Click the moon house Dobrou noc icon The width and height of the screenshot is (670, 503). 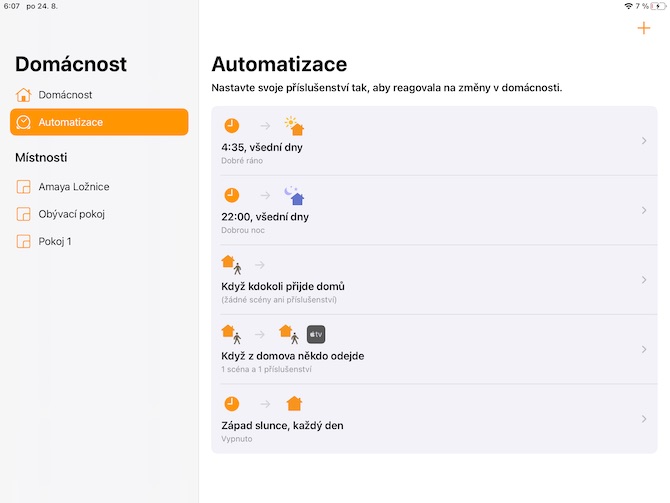[x=292, y=196]
